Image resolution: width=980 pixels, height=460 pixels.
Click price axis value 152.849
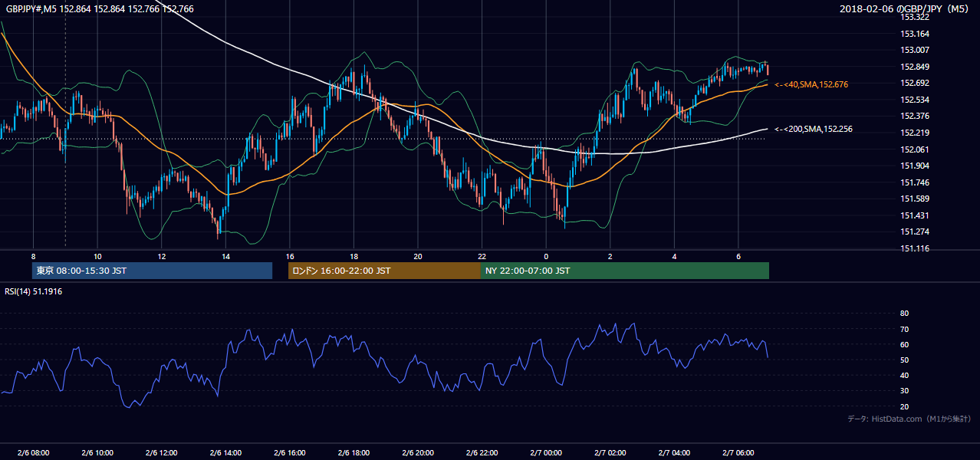[914, 67]
